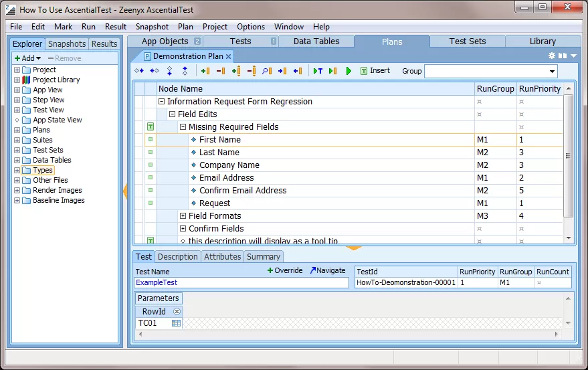Viewport: 588px width, 370px height.
Task: Collapse the left panel using orange arrow
Action: 125,191
